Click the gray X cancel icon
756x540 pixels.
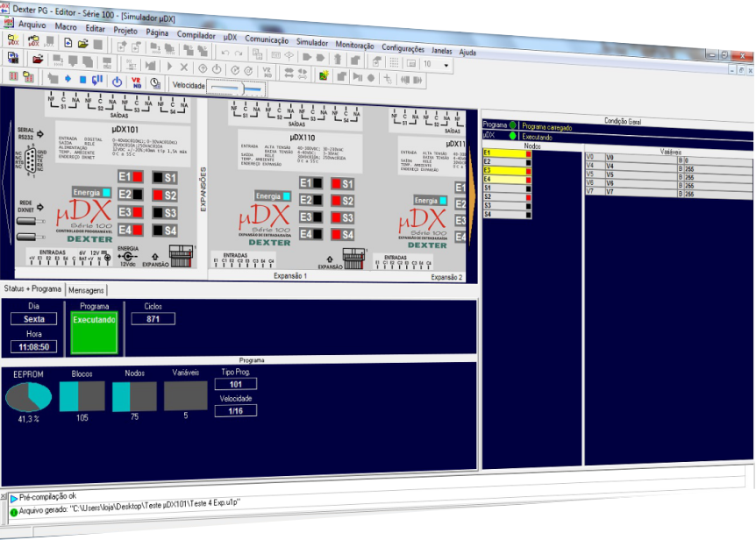pos(183,67)
